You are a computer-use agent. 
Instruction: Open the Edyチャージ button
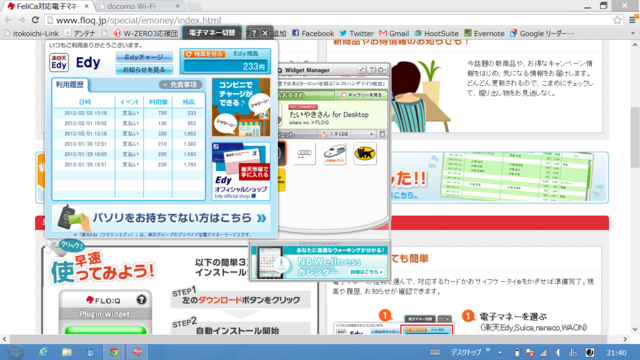[144, 57]
